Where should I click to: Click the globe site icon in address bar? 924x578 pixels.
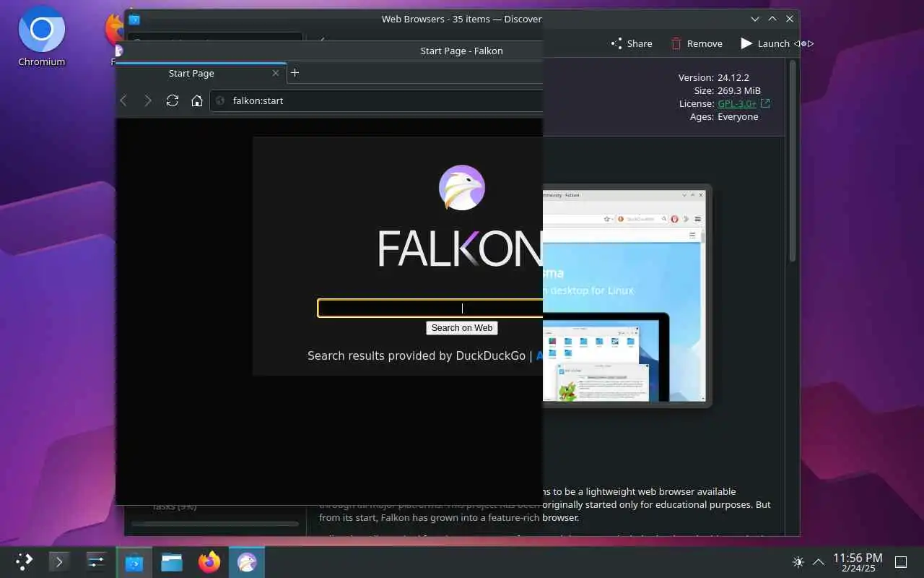(221, 100)
